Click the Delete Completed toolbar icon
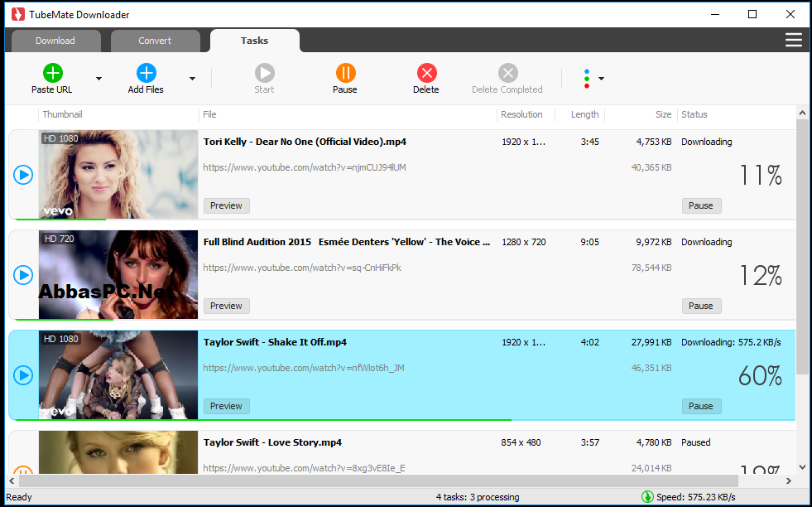Image resolution: width=812 pixels, height=507 pixels. [508, 73]
